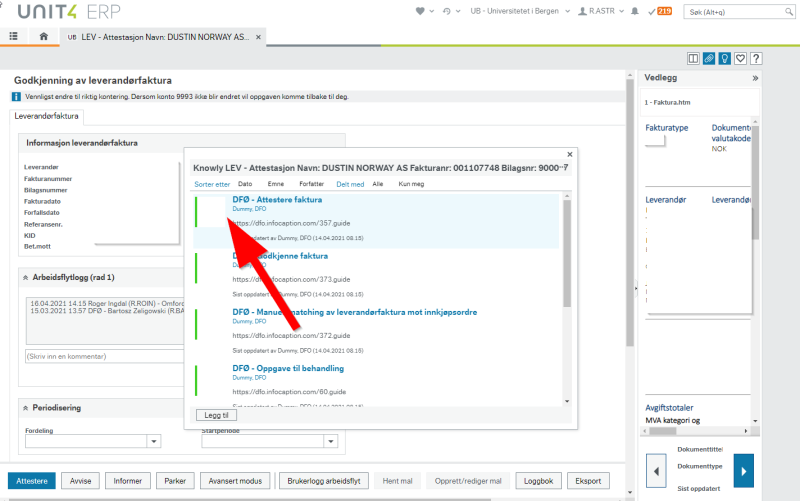Open the DFØ - Oppgave til behandling guide
The width and height of the screenshot is (800, 501).
[288, 368]
